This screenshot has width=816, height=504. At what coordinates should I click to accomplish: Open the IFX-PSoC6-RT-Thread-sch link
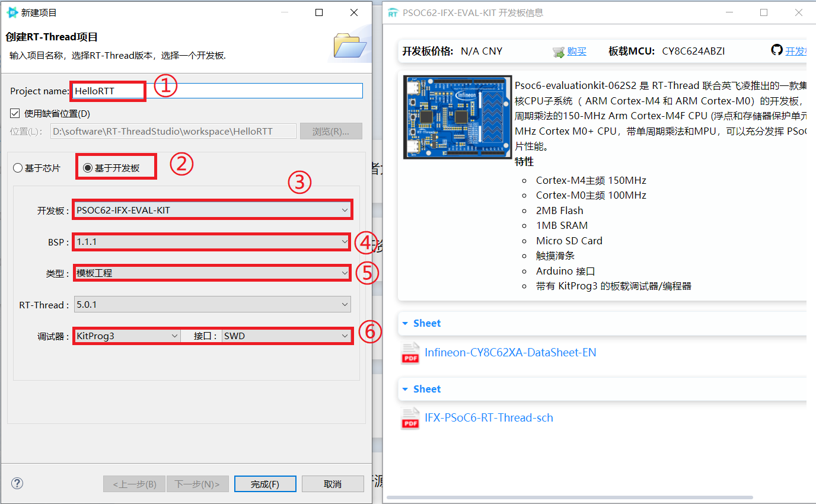point(489,418)
